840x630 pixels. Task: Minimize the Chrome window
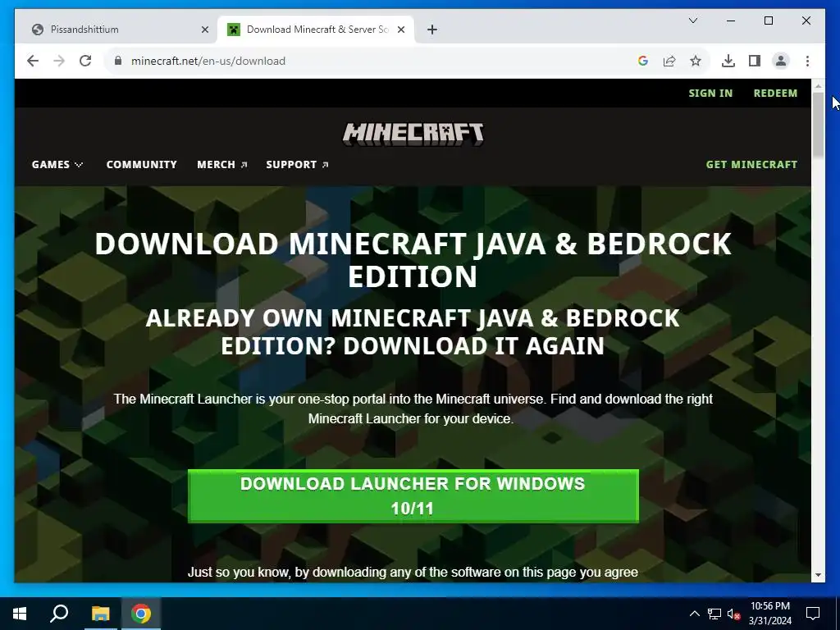point(731,21)
